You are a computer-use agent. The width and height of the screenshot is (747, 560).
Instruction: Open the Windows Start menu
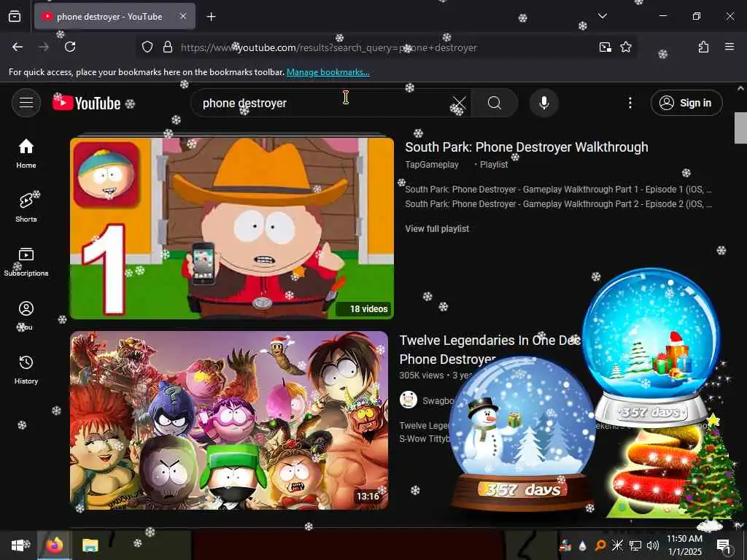18,545
